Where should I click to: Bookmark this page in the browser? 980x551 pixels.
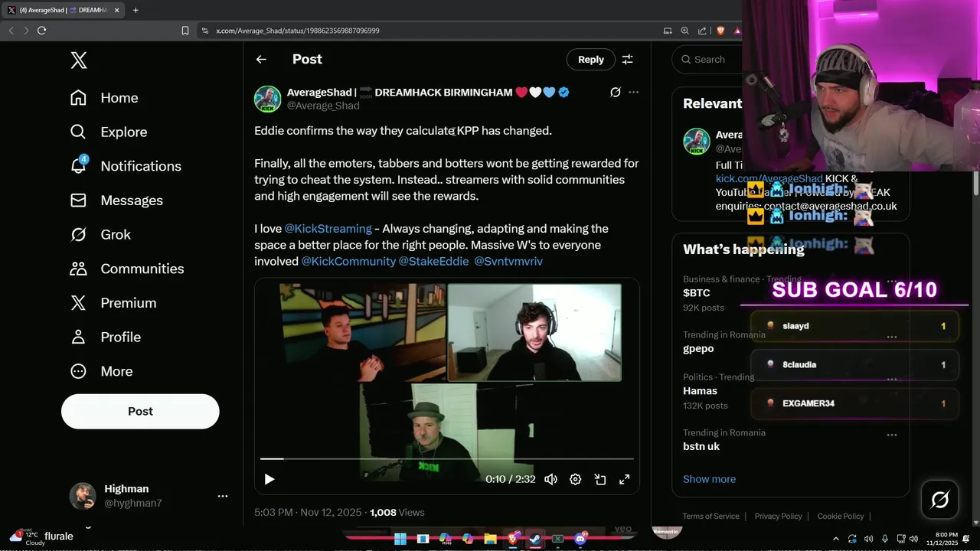(185, 31)
